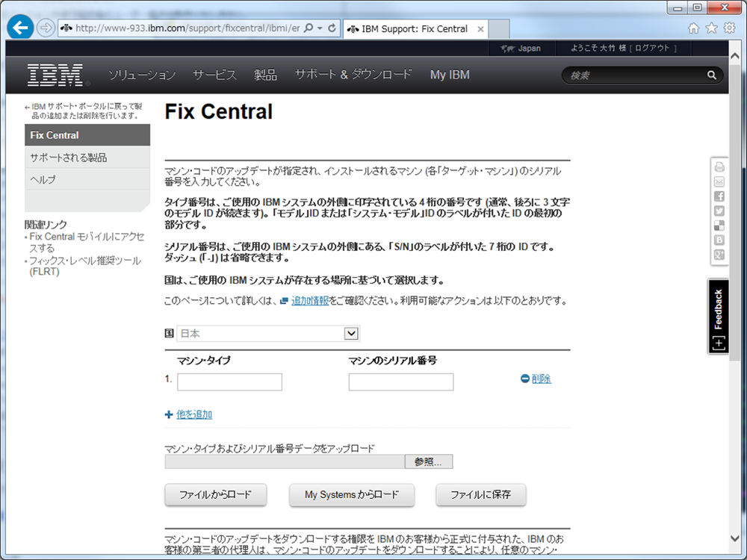Open the 国 country dropdown
Image resolution: width=747 pixels, height=560 pixels.
(351, 334)
